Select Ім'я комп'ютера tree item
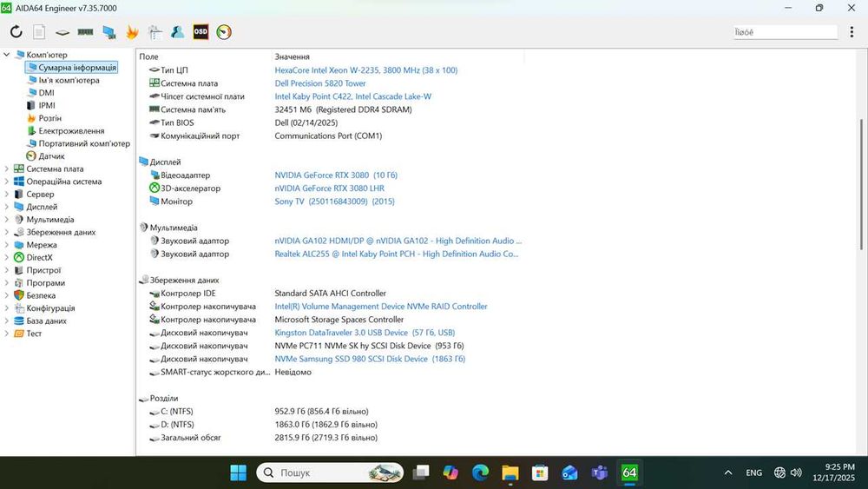Screen dimensions: 868x489 pos(69,80)
